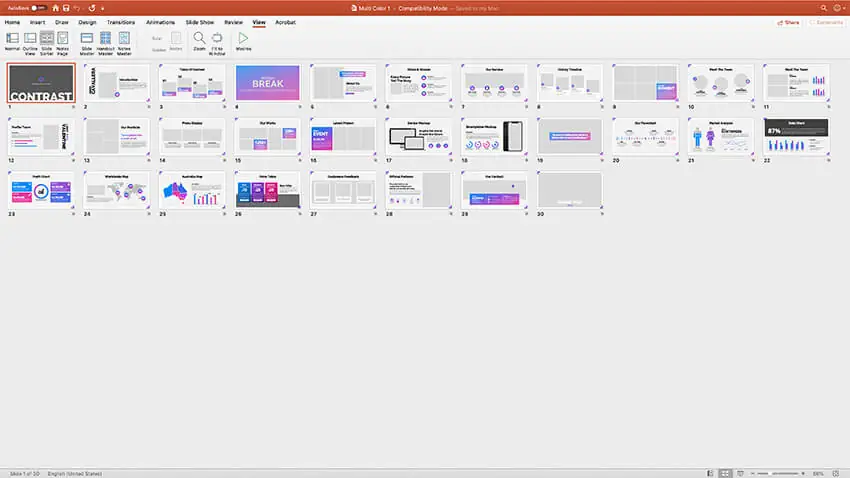Select slide 30 last thumbnail

569,190
